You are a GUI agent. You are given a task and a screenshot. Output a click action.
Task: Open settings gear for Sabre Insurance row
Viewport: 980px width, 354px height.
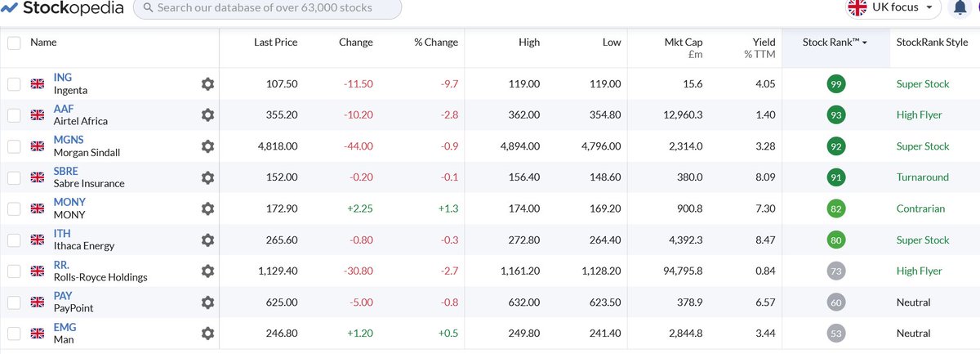click(x=207, y=177)
